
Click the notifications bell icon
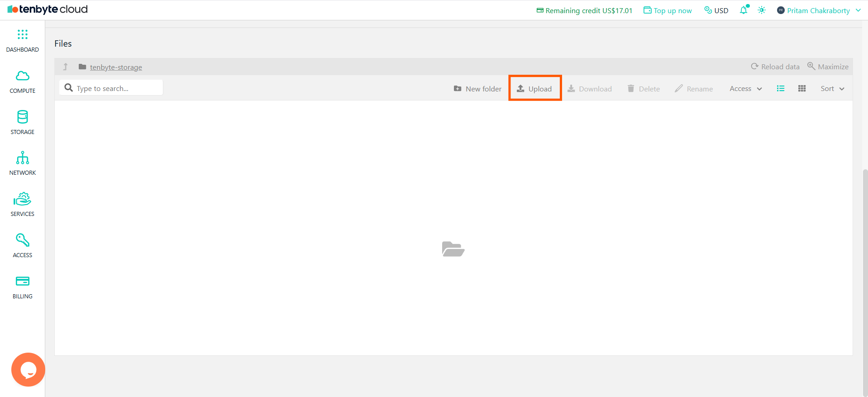(x=744, y=10)
